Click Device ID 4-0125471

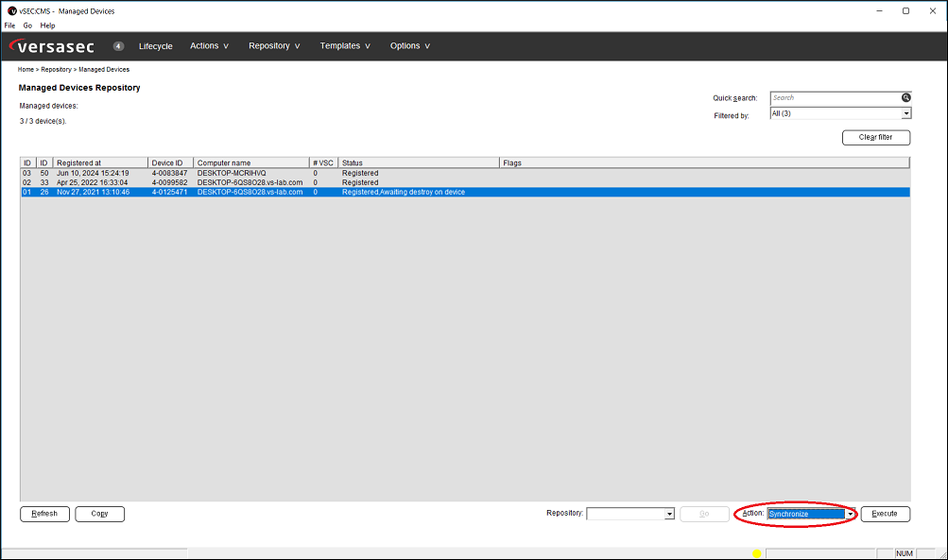[x=170, y=192]
